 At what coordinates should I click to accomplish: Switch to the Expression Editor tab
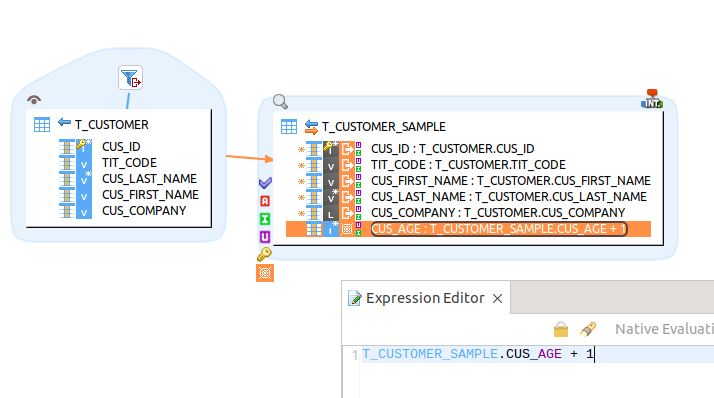[x=425, y=298]
